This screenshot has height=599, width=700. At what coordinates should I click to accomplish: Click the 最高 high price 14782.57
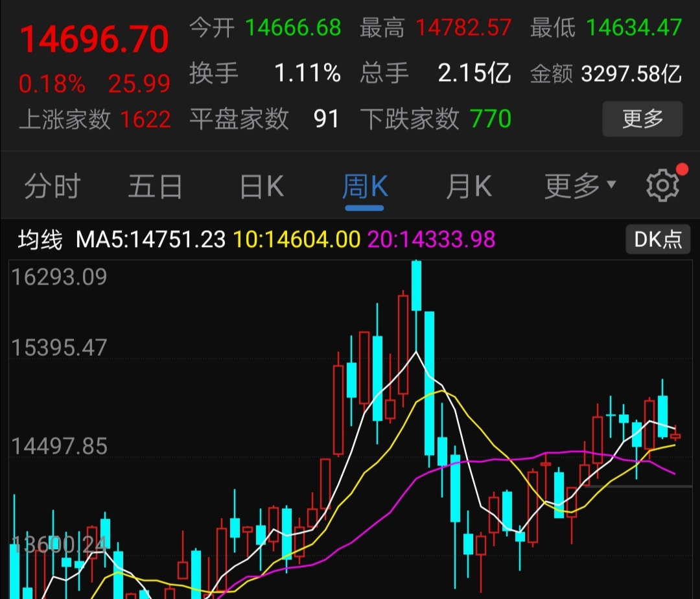coord(463,27)
